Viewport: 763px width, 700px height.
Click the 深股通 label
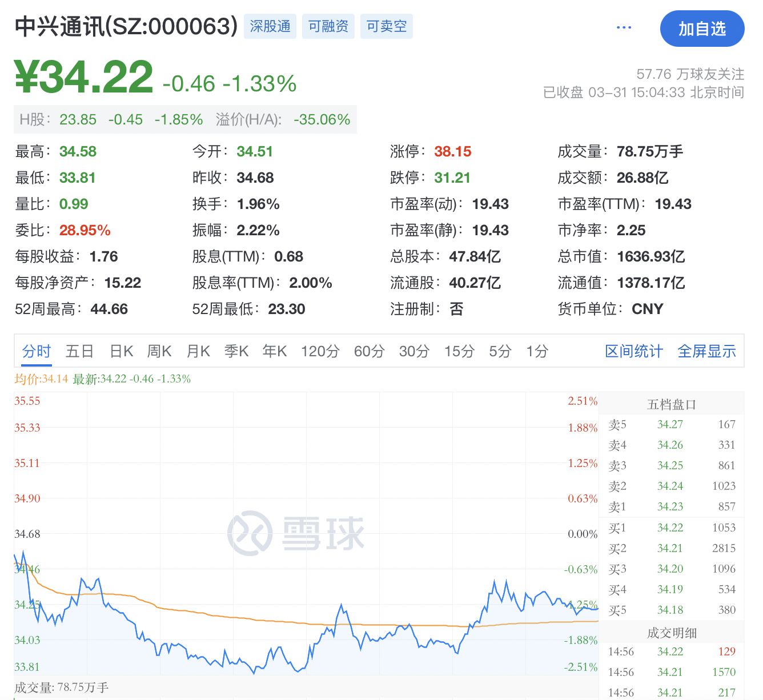point(270,26)
